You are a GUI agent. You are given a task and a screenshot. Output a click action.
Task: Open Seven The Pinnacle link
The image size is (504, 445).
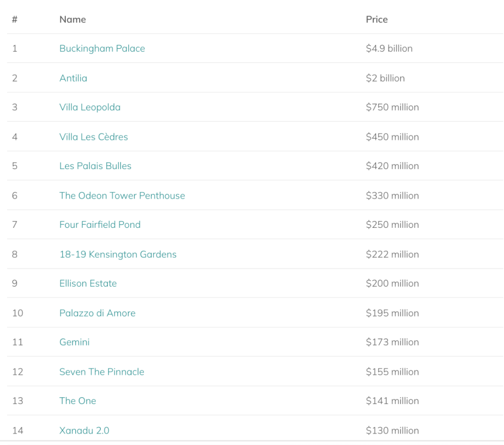pos(101,372)
